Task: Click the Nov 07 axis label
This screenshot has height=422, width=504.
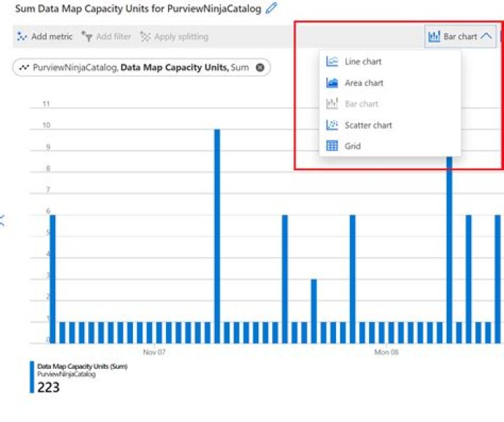Action: [154, 352]
